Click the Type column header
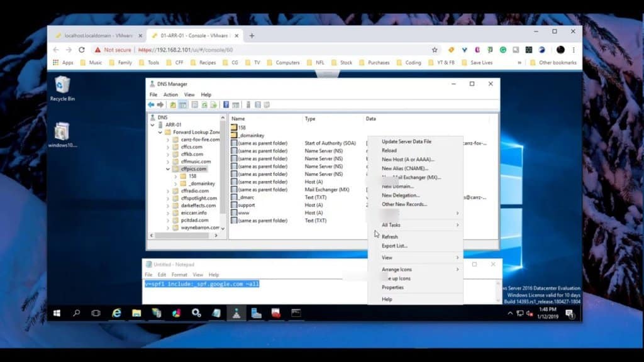The image size is (644, 362). [332, 119]
